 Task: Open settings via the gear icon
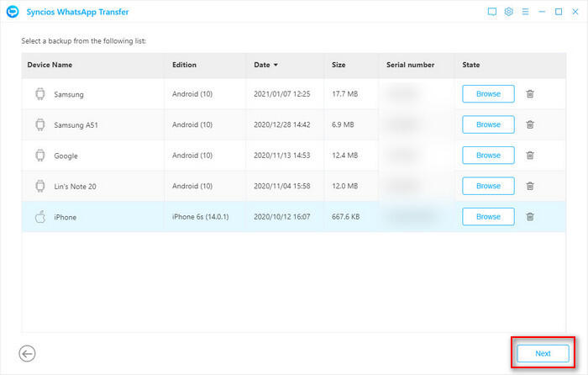coord(508,12)
